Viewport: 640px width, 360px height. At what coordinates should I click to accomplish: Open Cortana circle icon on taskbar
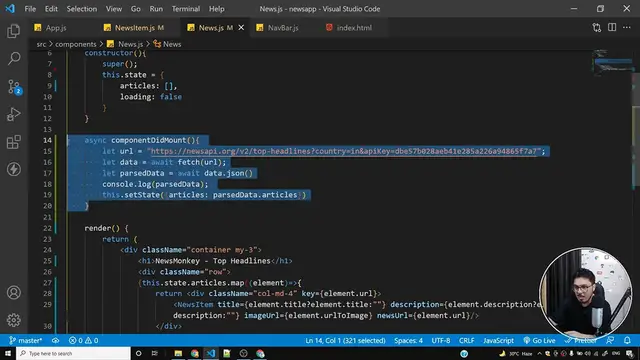138,353
